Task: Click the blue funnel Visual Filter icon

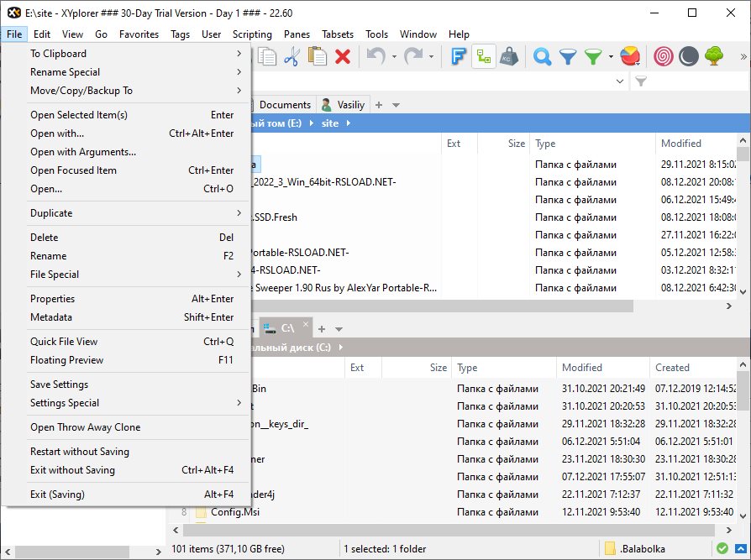Action: [x=568, y=56]
